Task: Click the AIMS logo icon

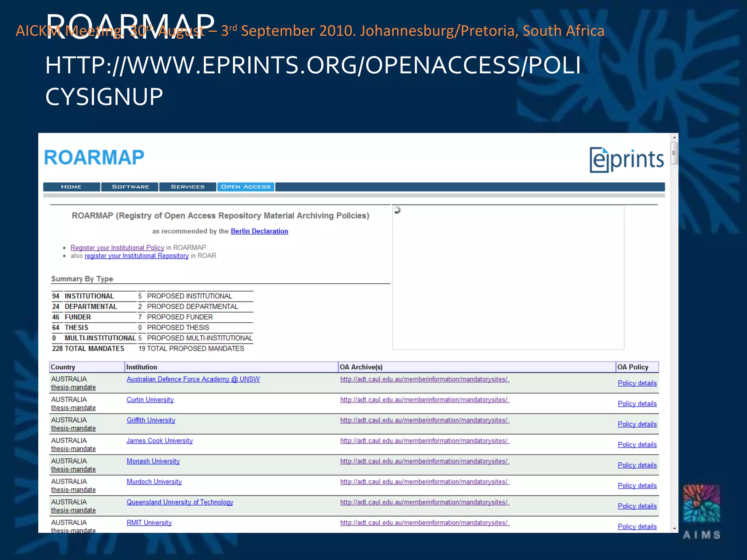Action: coord(701,504)
